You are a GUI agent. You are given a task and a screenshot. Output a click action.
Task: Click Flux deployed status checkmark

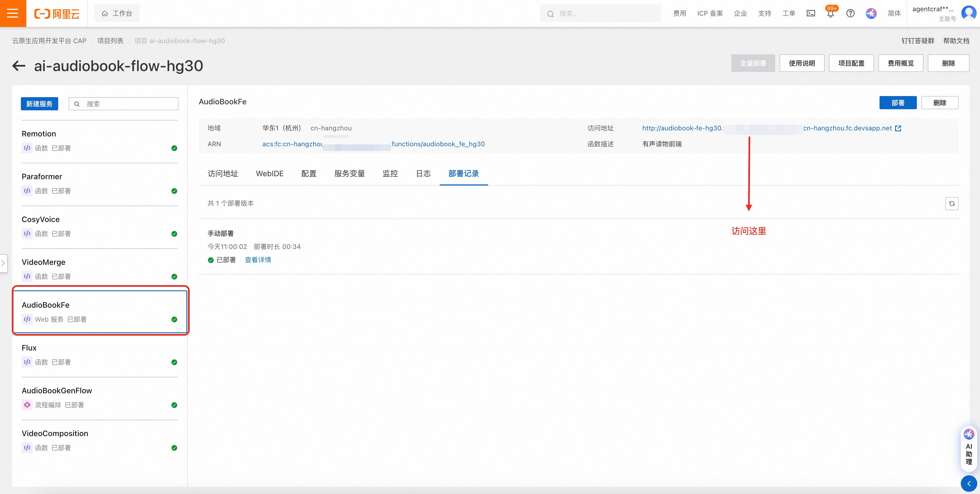tap(174, 362)
